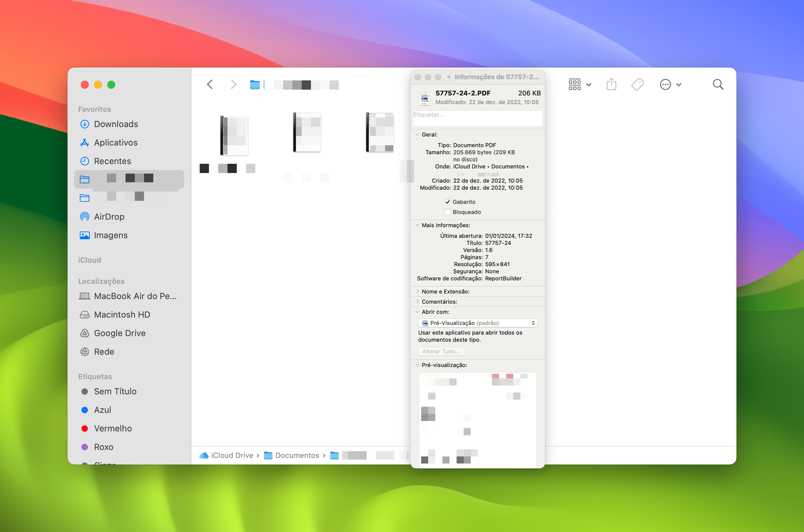Click Documentos in the path bar
This screenshot has height=532, width=804.
(x=297, y=455)
